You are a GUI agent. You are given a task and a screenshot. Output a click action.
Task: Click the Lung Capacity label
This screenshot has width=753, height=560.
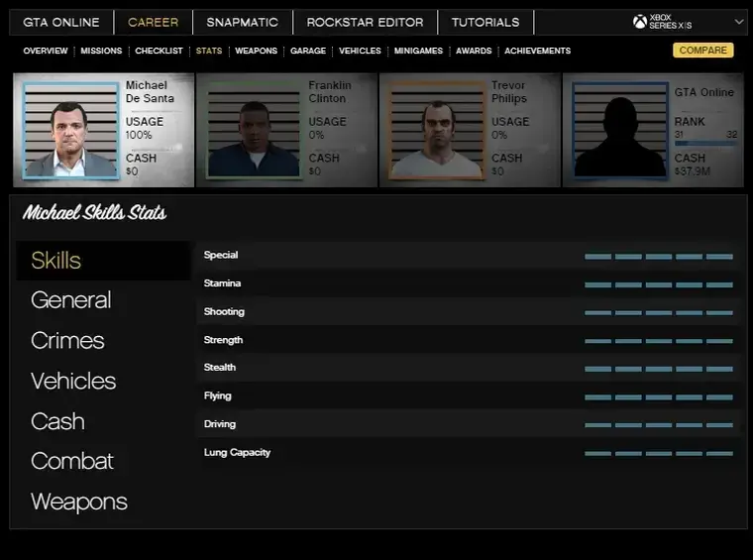pyautogui.click(x=237, y=452)
